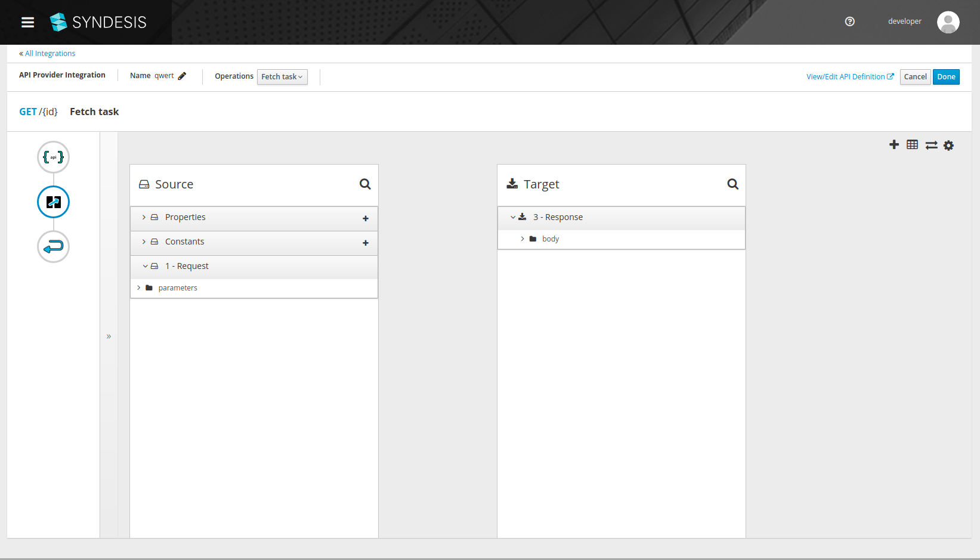Click the 1 - Request label
The height and width of the screenshot is (560, 980).
[187, 266]
